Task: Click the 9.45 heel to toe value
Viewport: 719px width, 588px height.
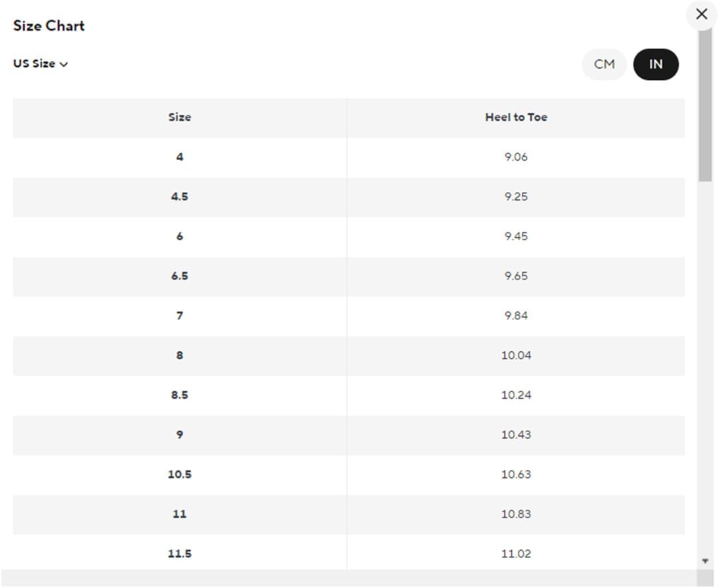Action: coord(516,237)
